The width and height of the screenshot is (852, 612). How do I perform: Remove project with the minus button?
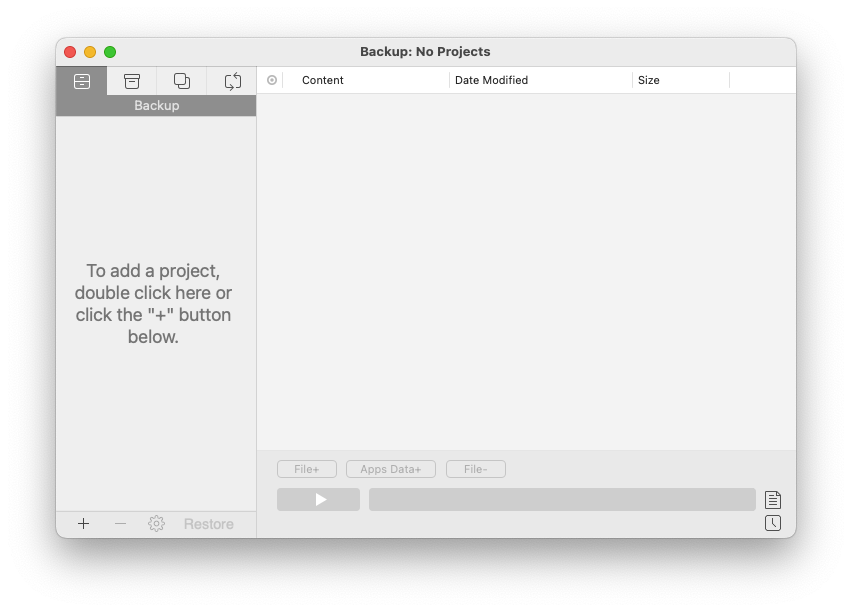coord(120,524)
